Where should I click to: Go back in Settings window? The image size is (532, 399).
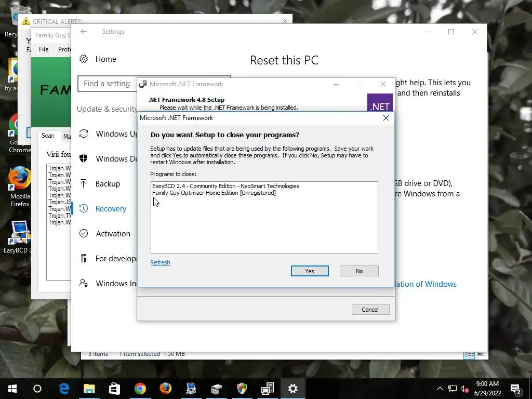click(x=84, y=32)
